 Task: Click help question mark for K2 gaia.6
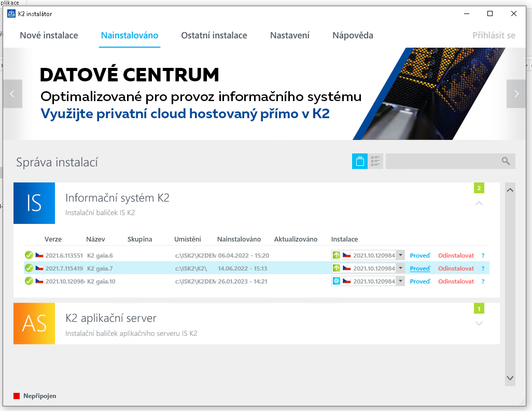click(x=483, y=255)
